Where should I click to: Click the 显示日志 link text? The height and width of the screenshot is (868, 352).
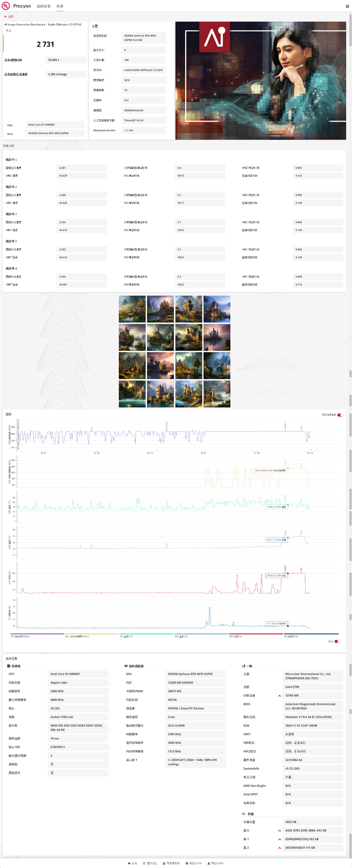152,863
